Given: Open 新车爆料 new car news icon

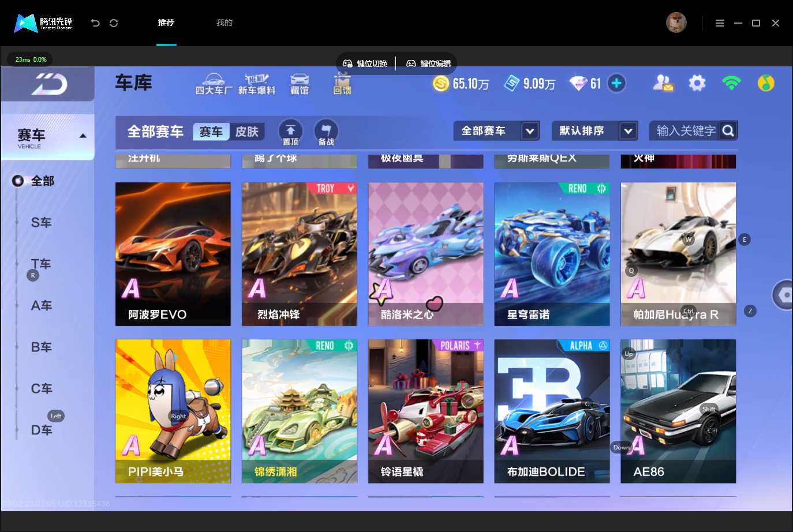Looking at the screenshot, I should 257,84.
